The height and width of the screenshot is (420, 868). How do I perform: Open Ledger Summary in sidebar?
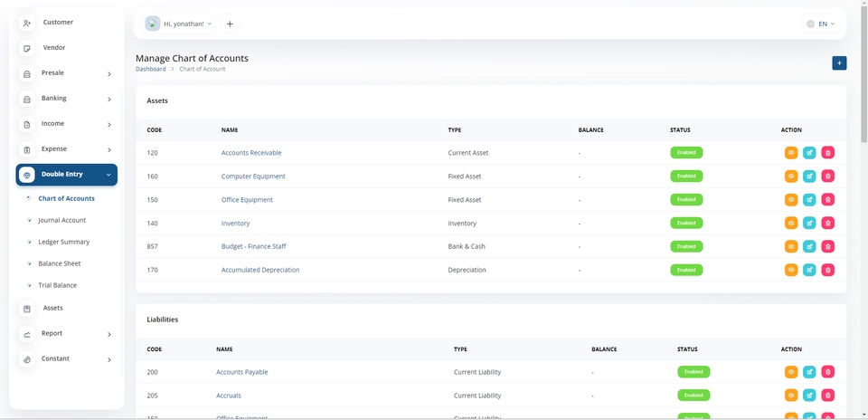[x=63, y=242]
